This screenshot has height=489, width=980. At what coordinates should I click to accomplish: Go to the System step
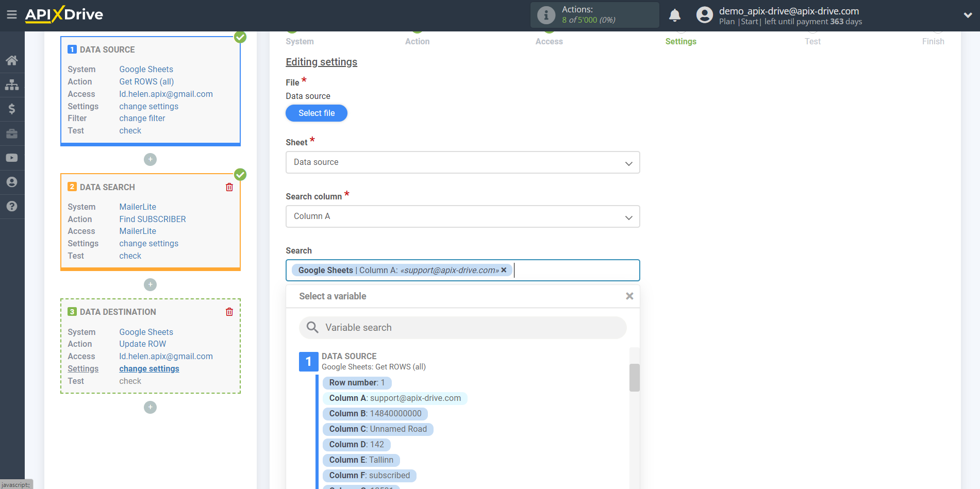pos(300,41)
